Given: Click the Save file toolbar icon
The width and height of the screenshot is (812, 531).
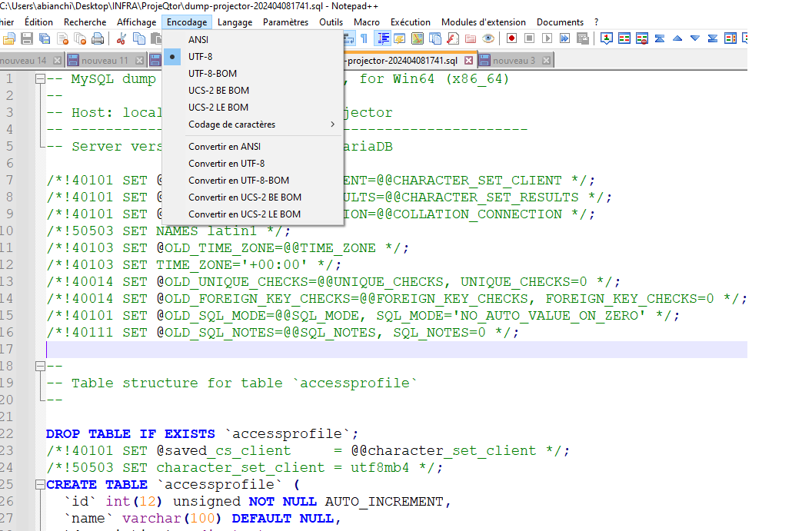Looking at the screenshot, I should (x=27, y=38).
